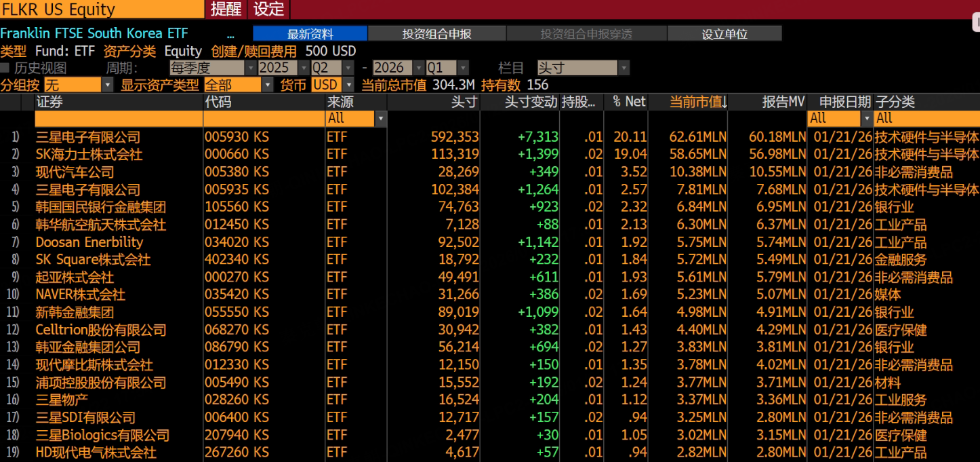
Task: Click the 媒体 subcategory cell
Action: click(888, 294)
